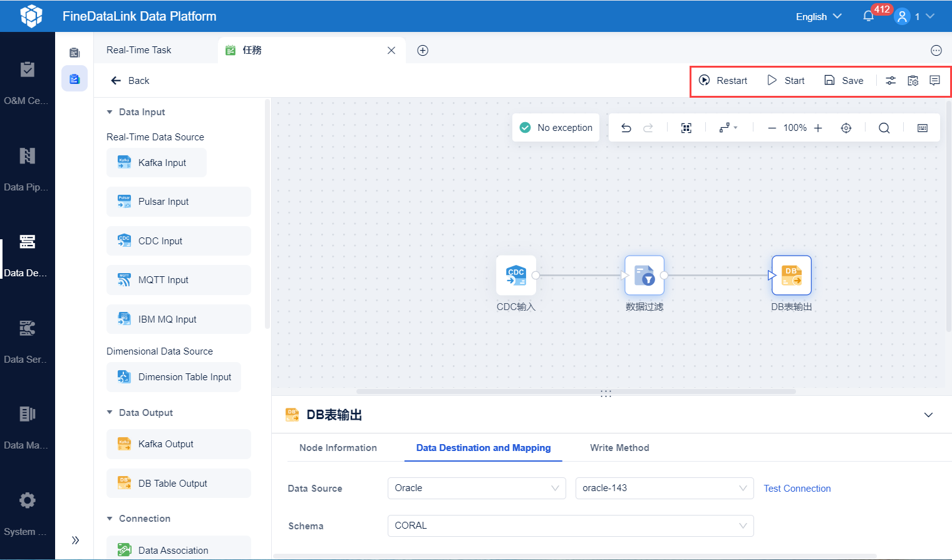Image resolution: width=952 pixels, height=560 pixels.
Task: Open the oracle-143 connection dropdown
Action: tap(665, 488)
